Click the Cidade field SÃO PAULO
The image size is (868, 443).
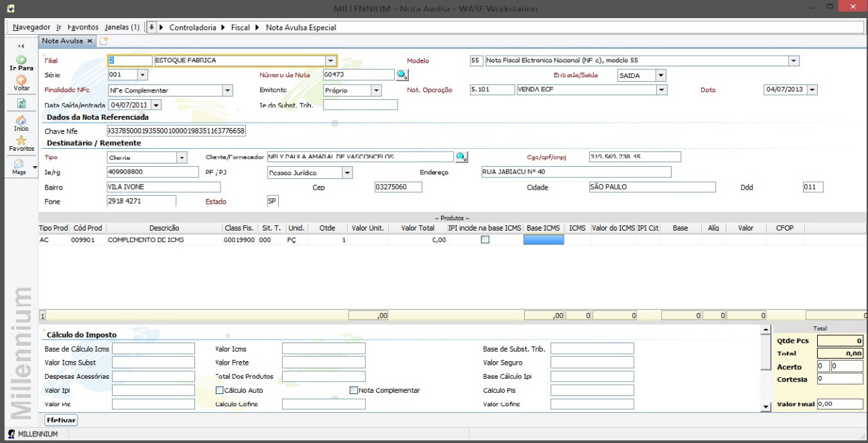[x=652, y=187]
